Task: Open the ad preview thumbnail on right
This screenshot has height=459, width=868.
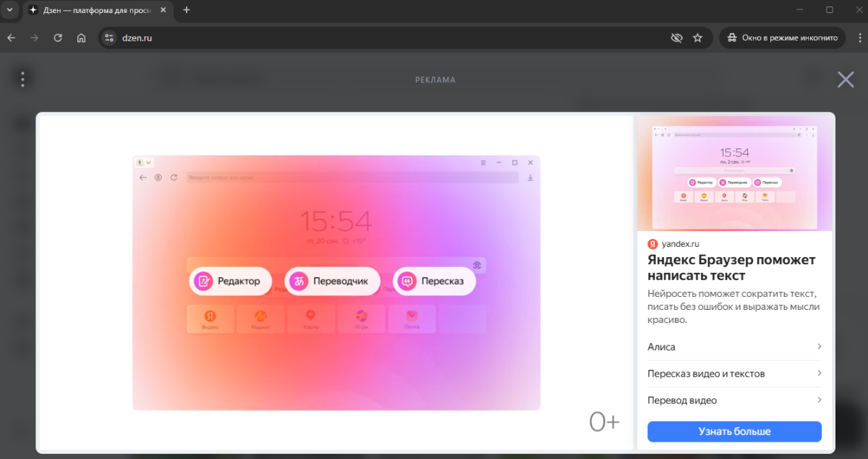Action: [x=735, y=174]
